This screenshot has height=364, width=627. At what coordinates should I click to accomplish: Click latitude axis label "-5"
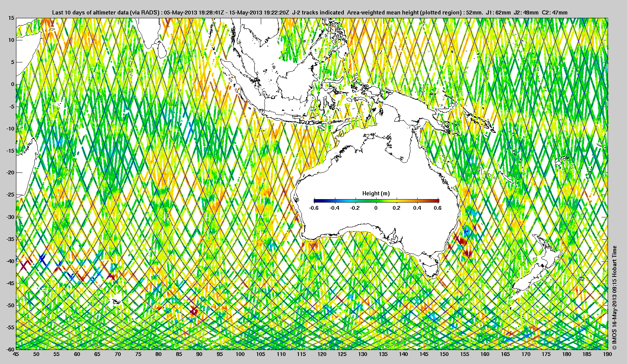12,107
